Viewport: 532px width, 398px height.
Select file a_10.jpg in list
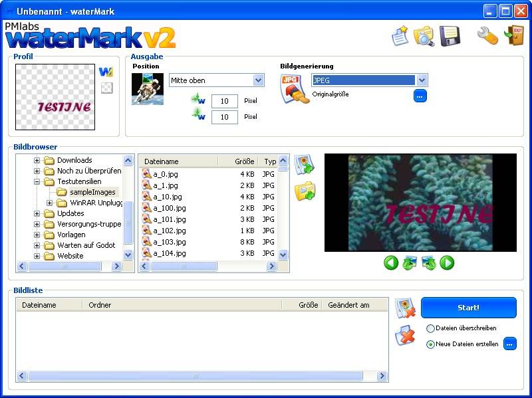[168, 197]
